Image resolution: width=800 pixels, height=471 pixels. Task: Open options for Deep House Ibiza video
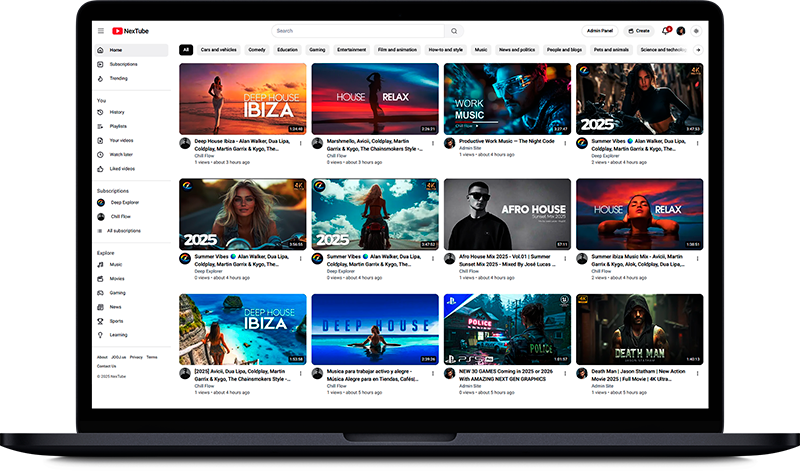301,143
